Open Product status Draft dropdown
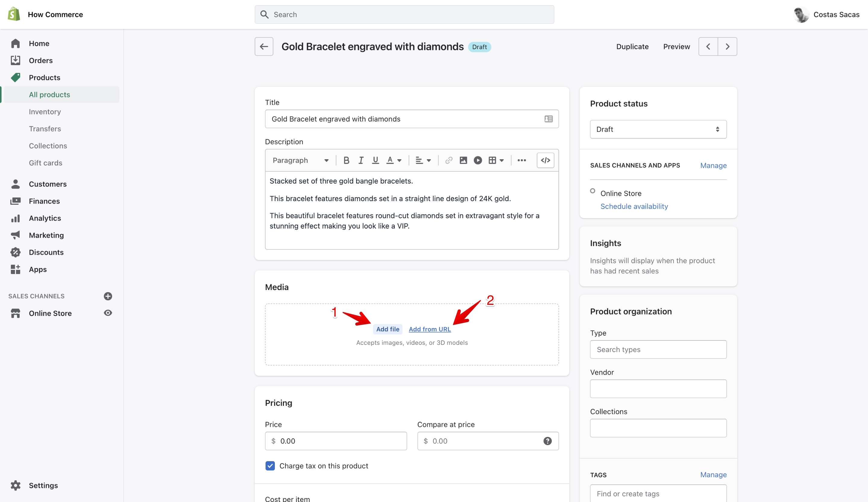 [658, 129]
